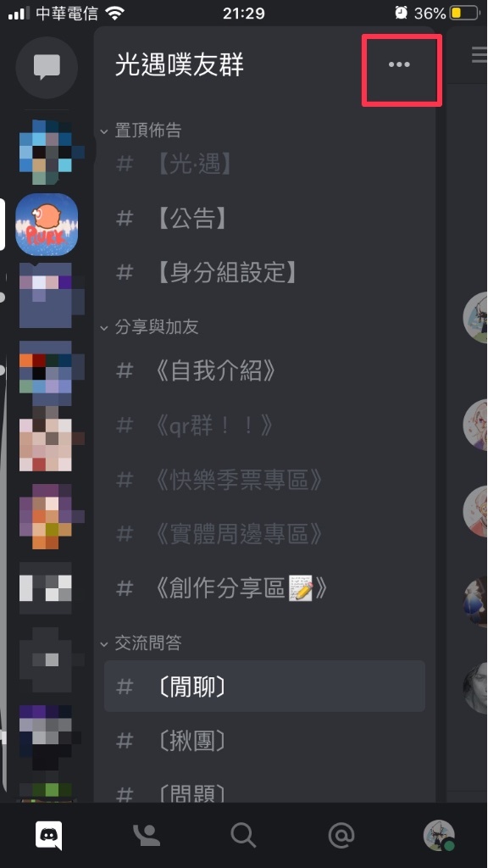The width and height of the screenshot is (488, 868).
Task: Open the 【身分組設定】 channel
Action: tap(264, 272)
